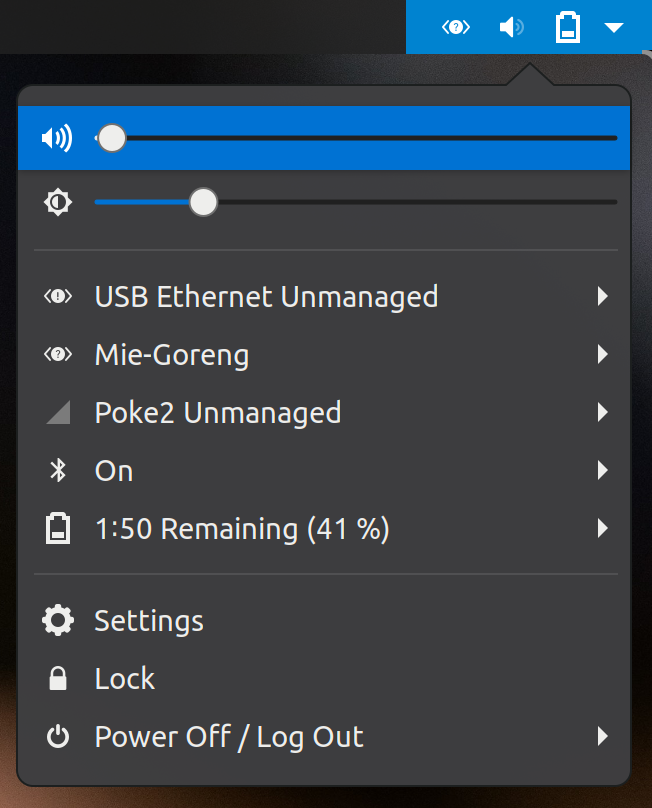Click the volume speaker icon in menu
The height and width of the screenshot is (808, 652).
[57, 138]
